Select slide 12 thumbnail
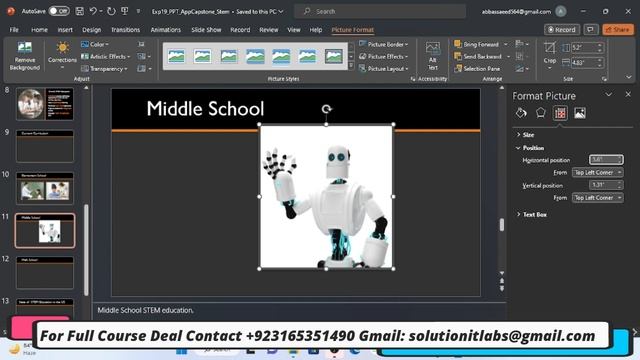640x360 pixels. (x=45, y=273)
